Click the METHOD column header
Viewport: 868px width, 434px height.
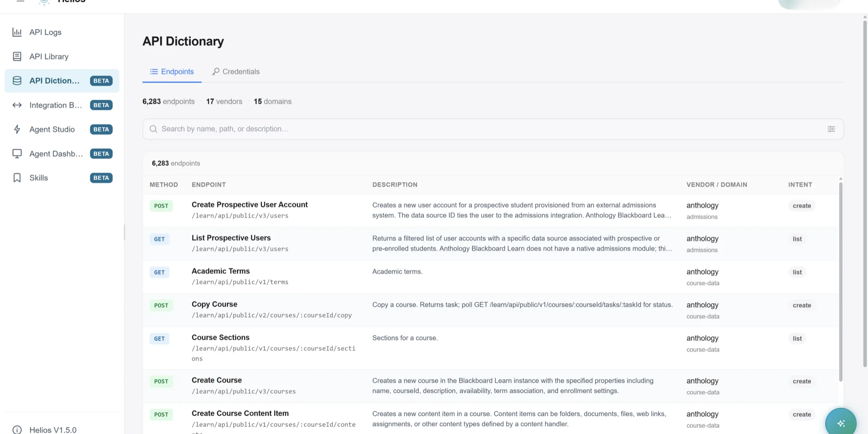[164, 185]
